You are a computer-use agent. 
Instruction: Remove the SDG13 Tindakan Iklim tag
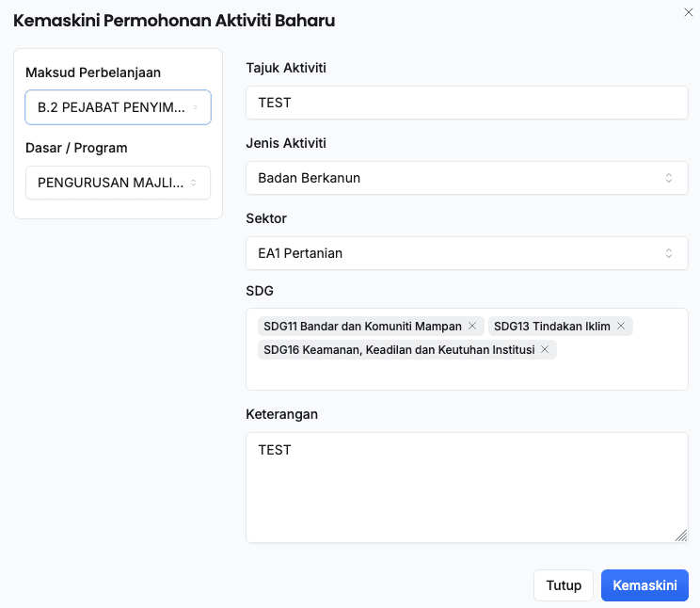(621, 327)
